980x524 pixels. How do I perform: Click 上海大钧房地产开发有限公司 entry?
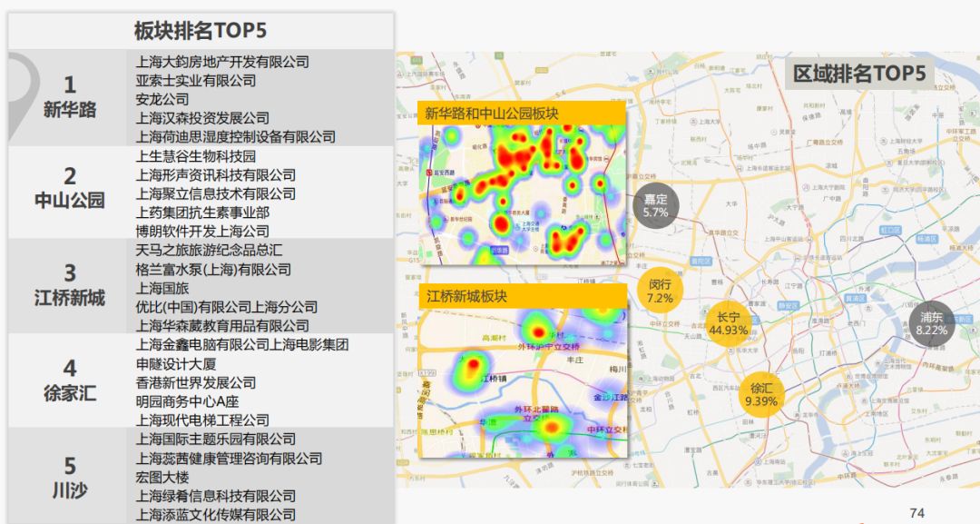222,62
